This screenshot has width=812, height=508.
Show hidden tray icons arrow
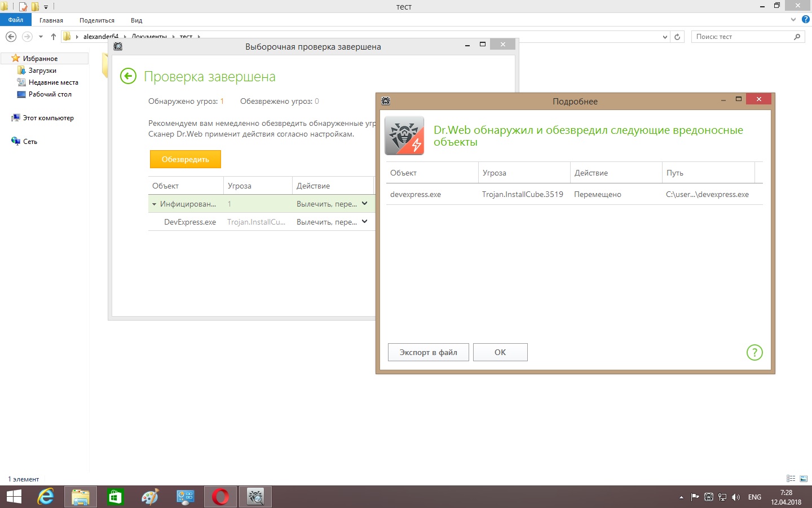(x=681, y=497)
